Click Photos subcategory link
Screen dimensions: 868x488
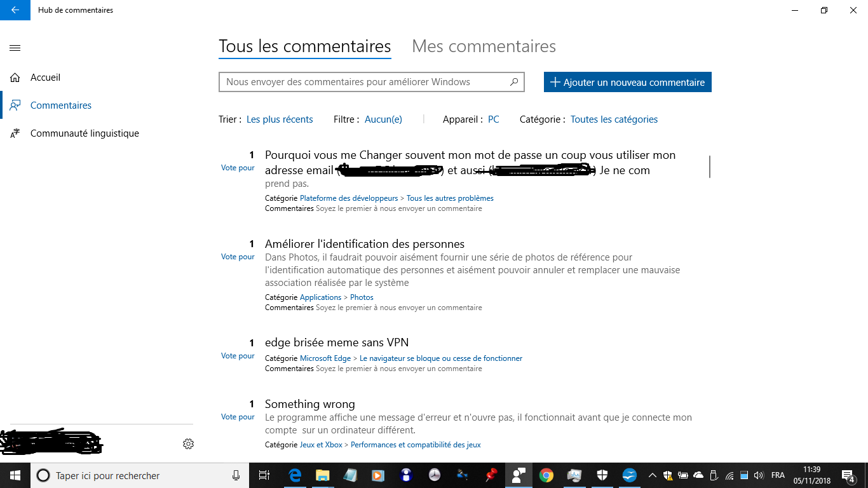point(362,297)
